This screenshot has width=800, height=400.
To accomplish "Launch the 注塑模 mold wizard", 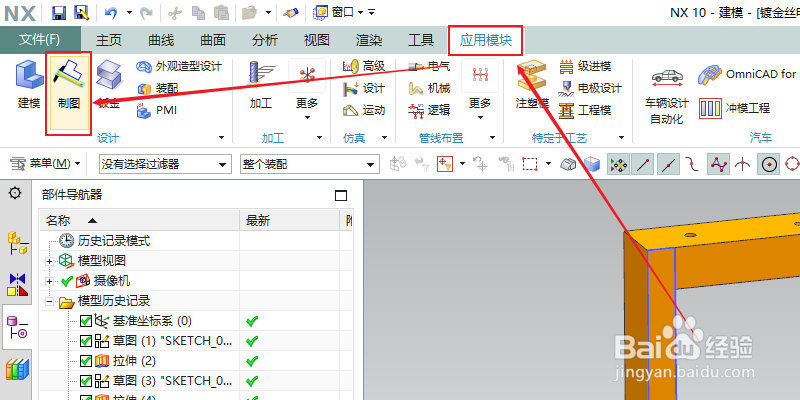I will point(532,84).
